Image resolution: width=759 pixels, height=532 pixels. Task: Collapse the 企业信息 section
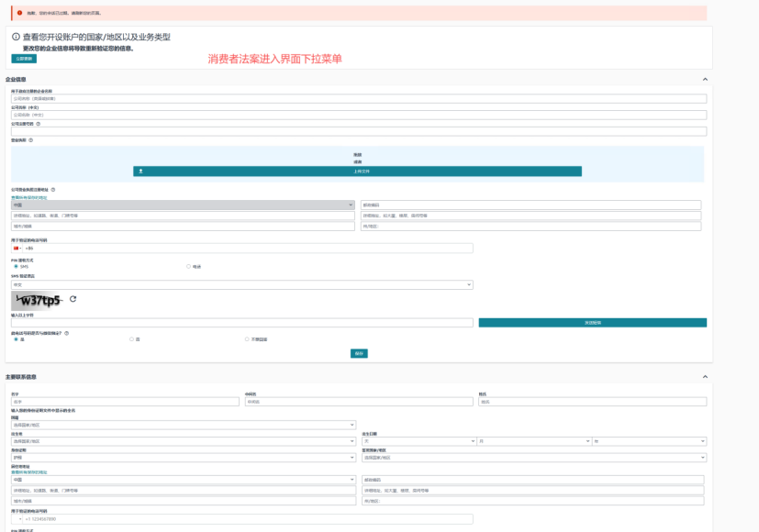pyautogui.click(x=705, y=80)
